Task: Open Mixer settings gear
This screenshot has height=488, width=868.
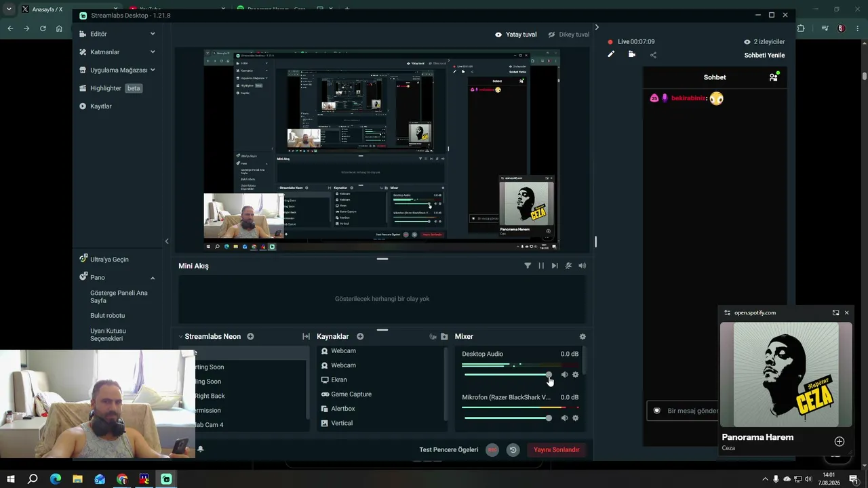Action: pyautogui.click(x=583, y=337)
